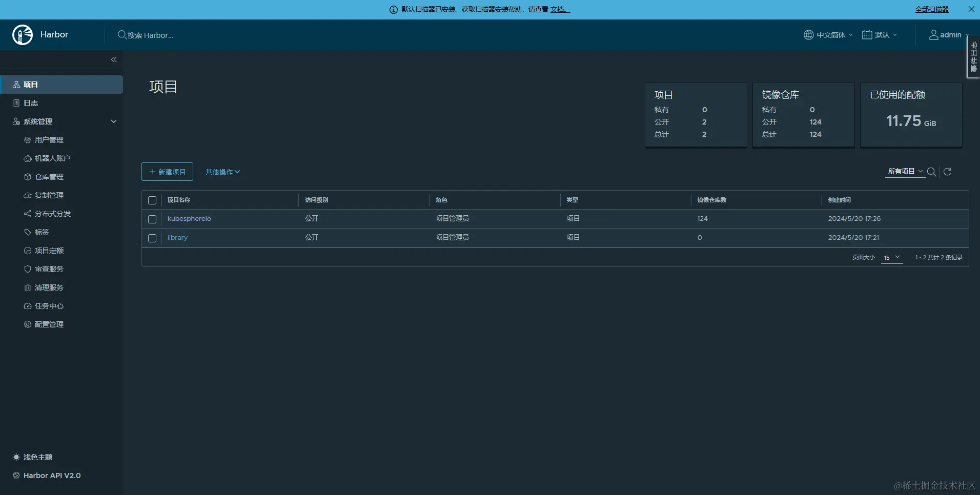Open the 中文简体 language dropdown
This screenshot has width=980, height=495.
pos(828,35)
